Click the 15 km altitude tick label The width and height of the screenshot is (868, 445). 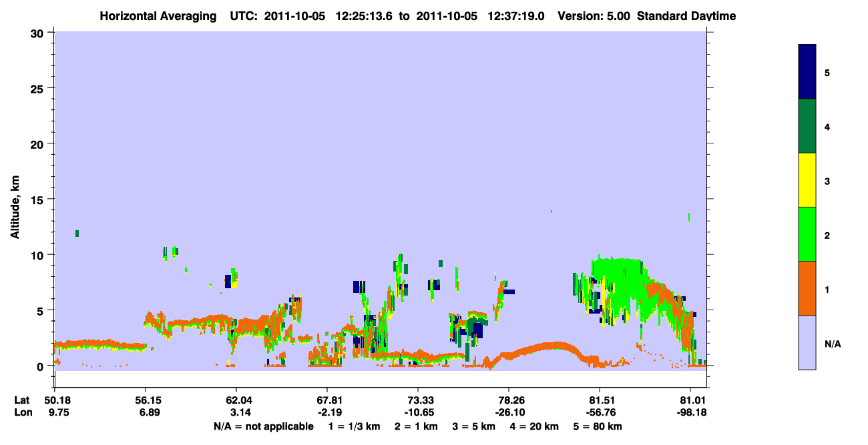[39, 199]
